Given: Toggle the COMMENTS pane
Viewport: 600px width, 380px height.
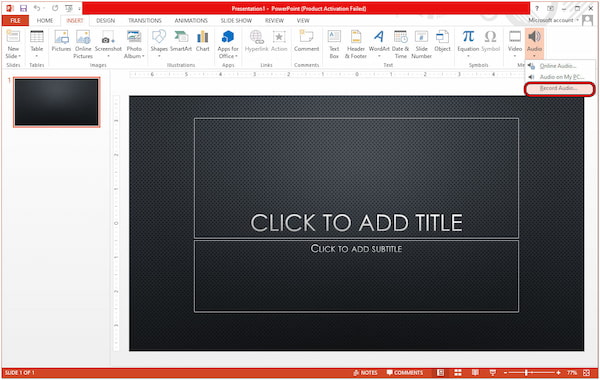Looking at the screenshot, I should 404,373.
